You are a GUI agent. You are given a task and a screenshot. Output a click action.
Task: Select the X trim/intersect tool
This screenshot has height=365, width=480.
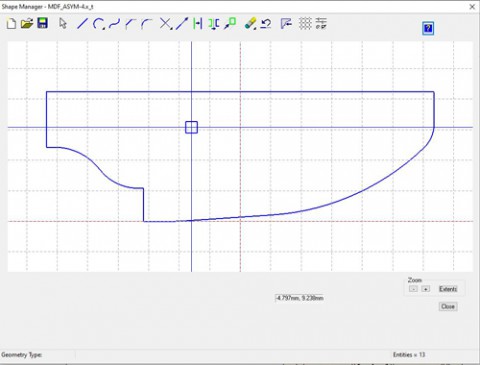click(165, 24)
